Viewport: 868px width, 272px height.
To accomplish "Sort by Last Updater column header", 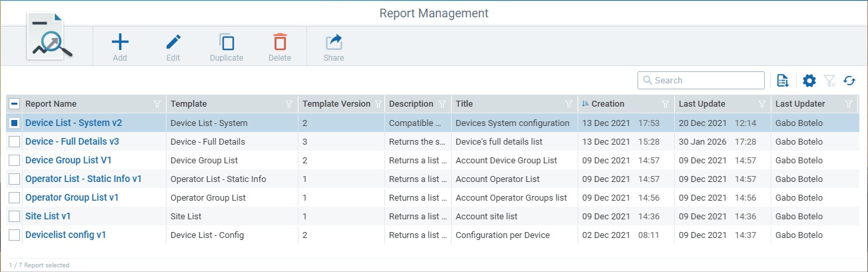I will (800, 104).
